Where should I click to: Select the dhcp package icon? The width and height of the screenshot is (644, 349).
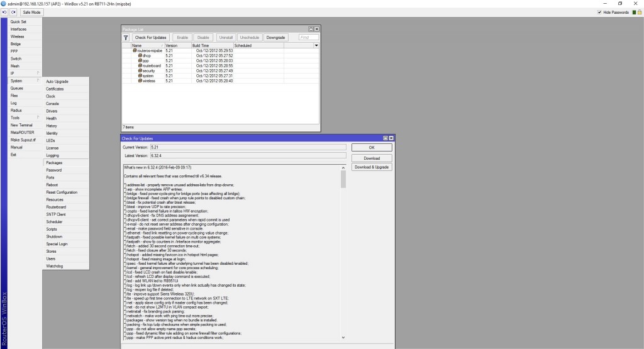140,55
